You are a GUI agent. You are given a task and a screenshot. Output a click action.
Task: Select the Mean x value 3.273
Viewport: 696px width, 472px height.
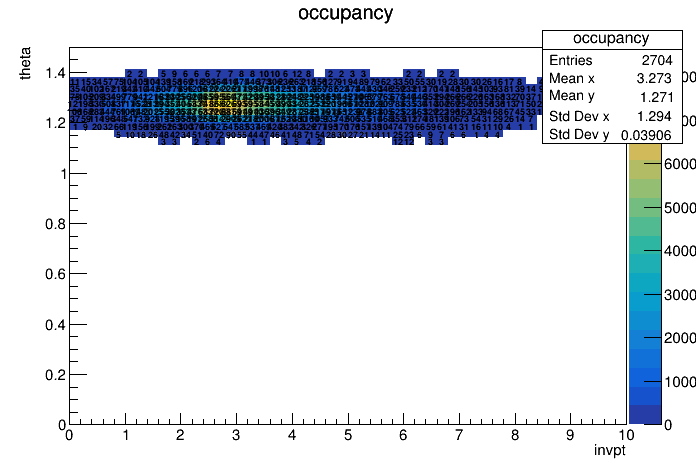point(654,79)
